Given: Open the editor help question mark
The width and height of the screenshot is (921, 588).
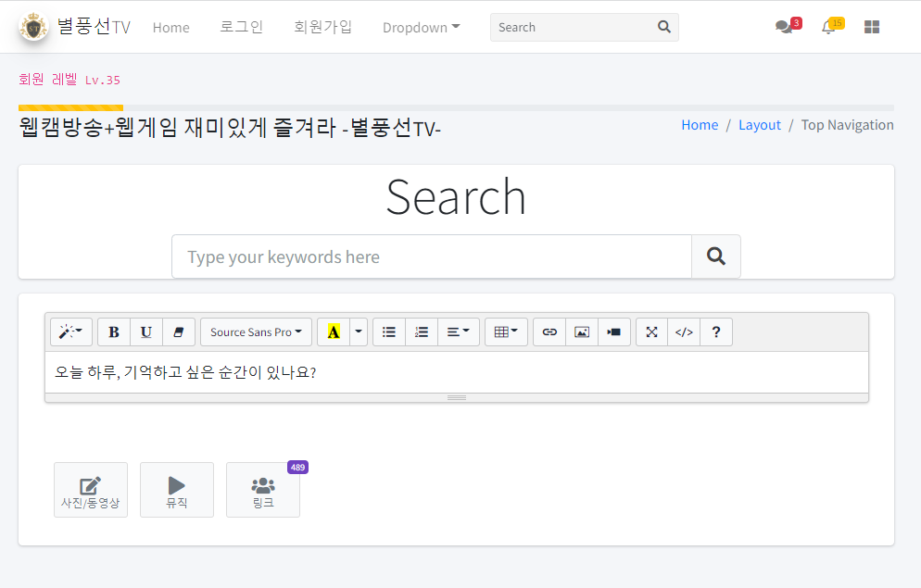Looking at the screenshot, I should point(716,332).
